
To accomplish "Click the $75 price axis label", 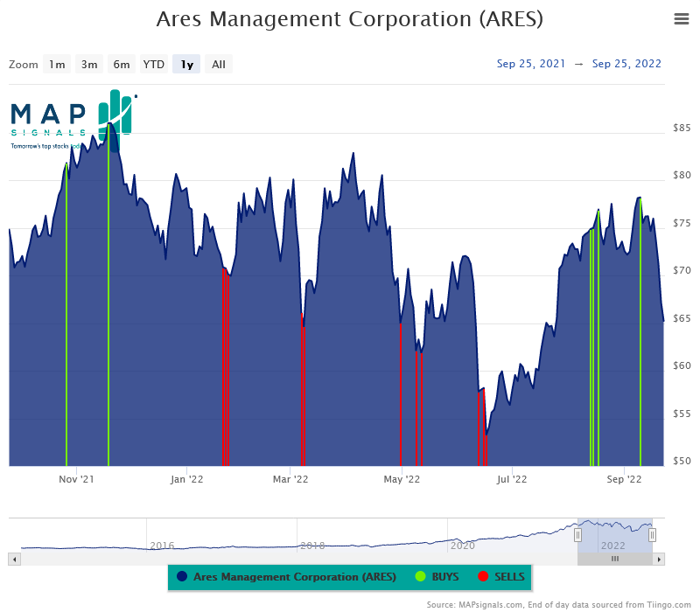I will pyautogui.click(x=682, y=224).
